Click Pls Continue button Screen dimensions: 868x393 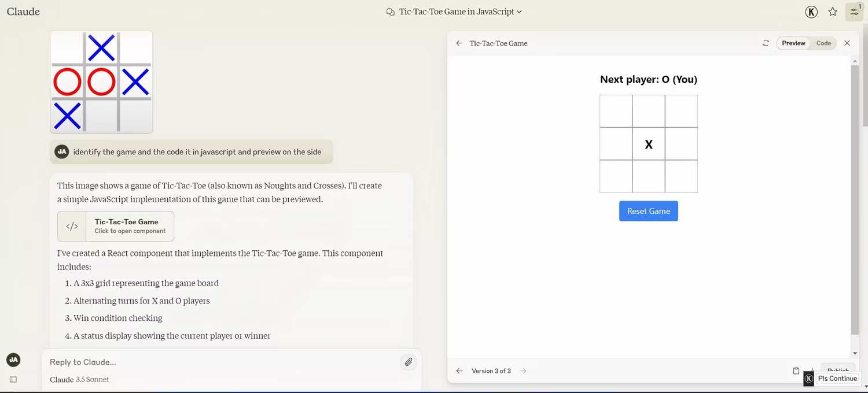click(x=837, y=379)
